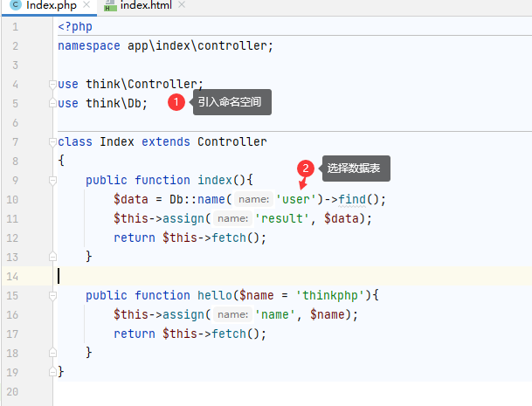This screenshot has height=406, width=532.
Task: Click the HTML file icon on index.html tab
Action: (x=111, y=6)
